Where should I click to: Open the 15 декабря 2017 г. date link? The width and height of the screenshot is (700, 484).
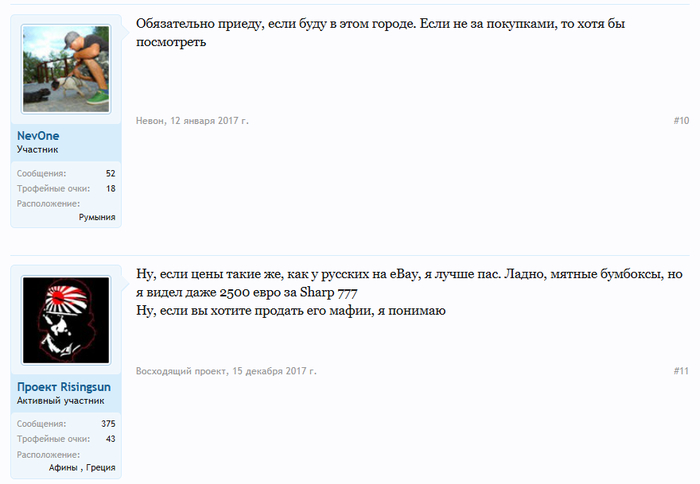(x=274, y=371)
